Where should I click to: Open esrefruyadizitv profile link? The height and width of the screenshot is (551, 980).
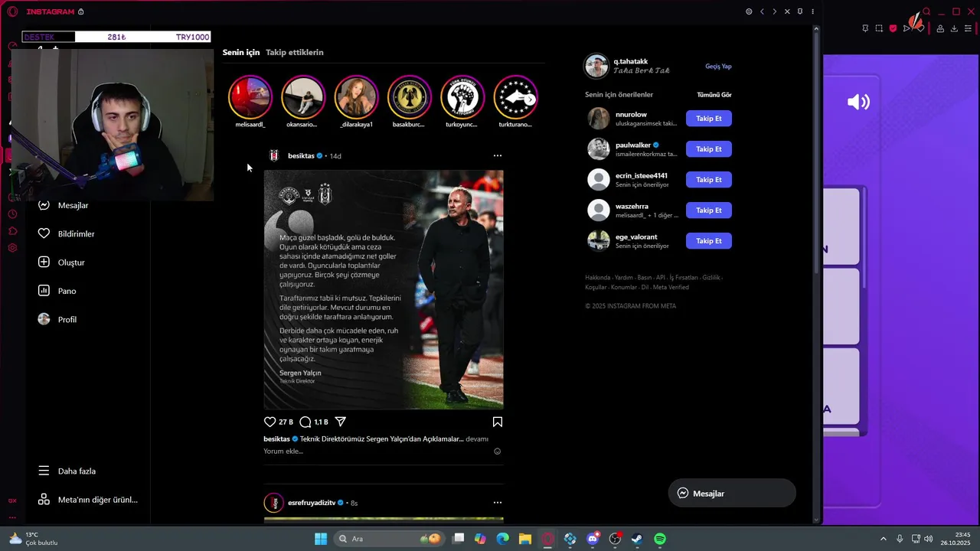pyautogui.click(x=312, y=503)
